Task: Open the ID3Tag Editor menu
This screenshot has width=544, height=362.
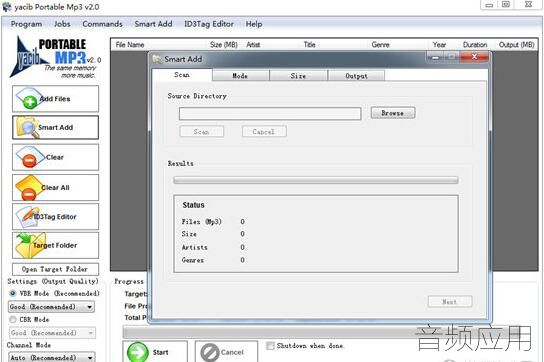Action: point(209,24)
